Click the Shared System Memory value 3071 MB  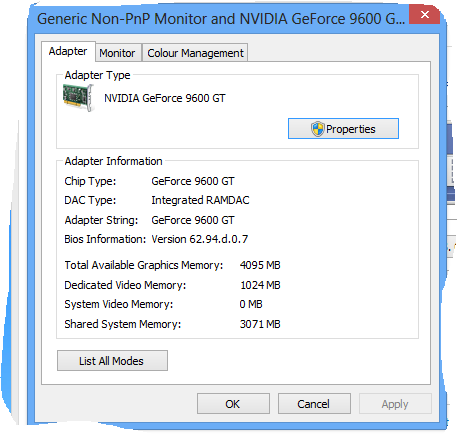click(x=260, y=324)
